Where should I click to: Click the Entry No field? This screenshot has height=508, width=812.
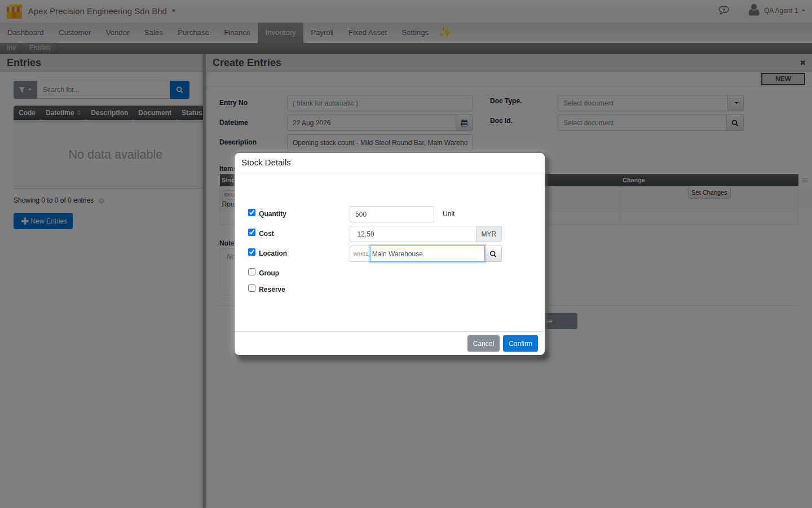pos(380,103)
